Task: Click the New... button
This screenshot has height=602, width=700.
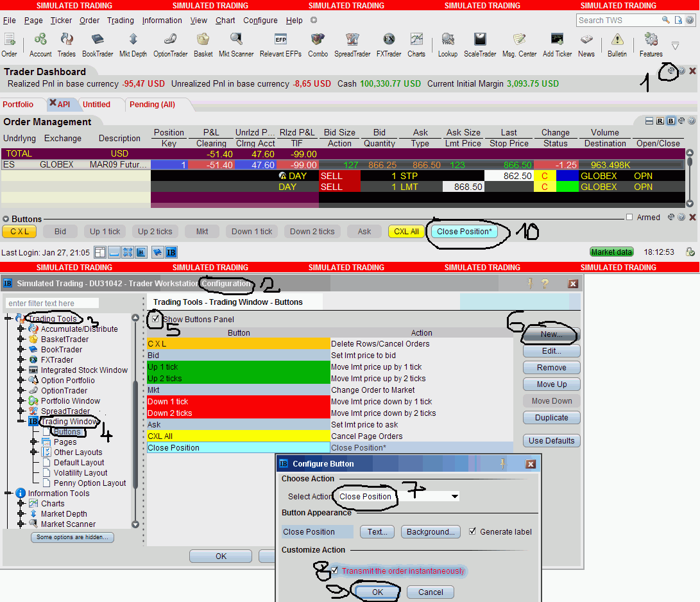Action: tap(551, 334)
